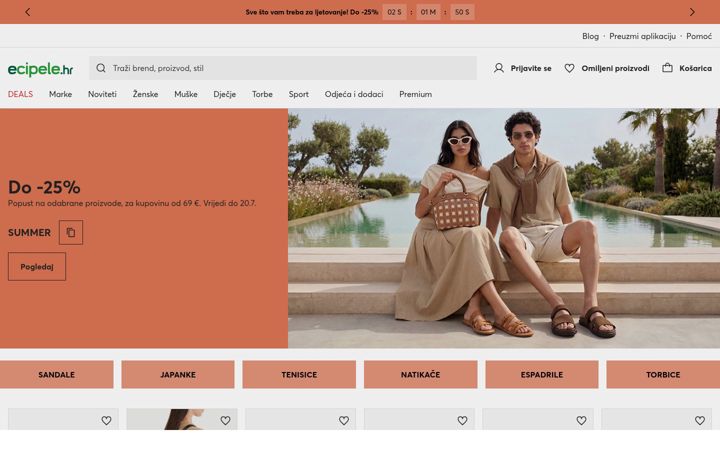
Task: Favorite the second product with heart
Action: pyautogui.click(x=225, y=420)
